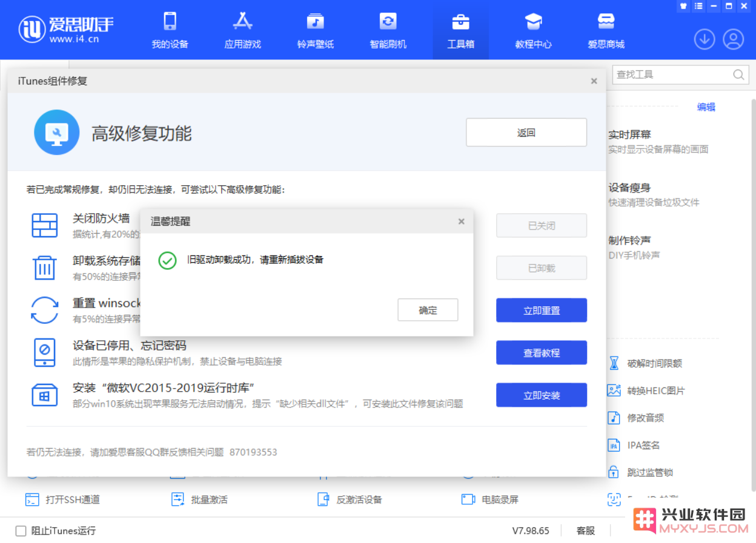Switch to 智能刷机 tab
This screenshot has width=756, height=543.
(x=388, y=30)
